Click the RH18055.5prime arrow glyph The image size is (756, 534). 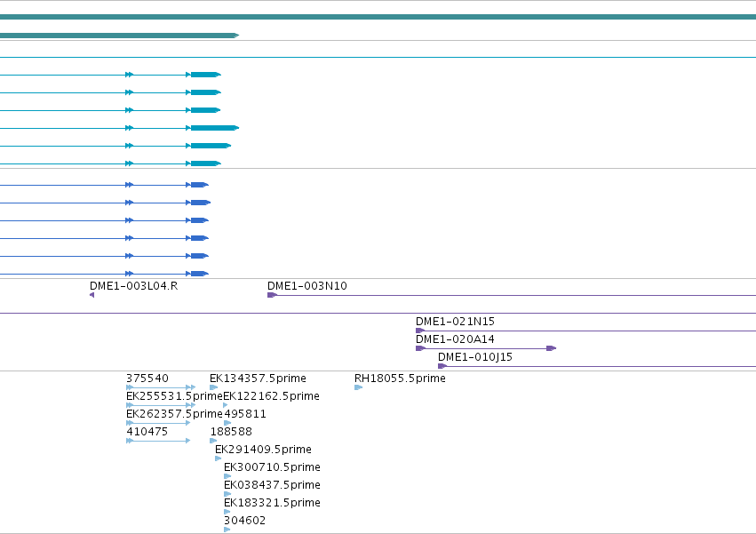tap(358, 387)
